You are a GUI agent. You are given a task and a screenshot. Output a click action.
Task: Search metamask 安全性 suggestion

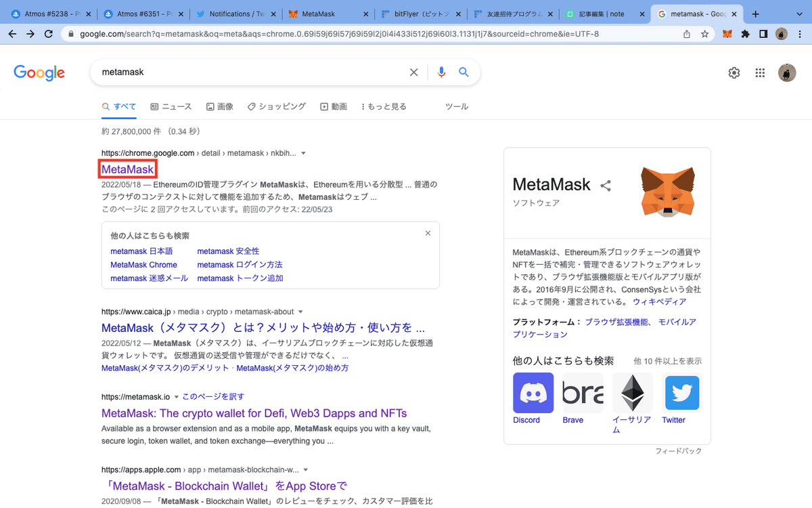coord(228,251)
